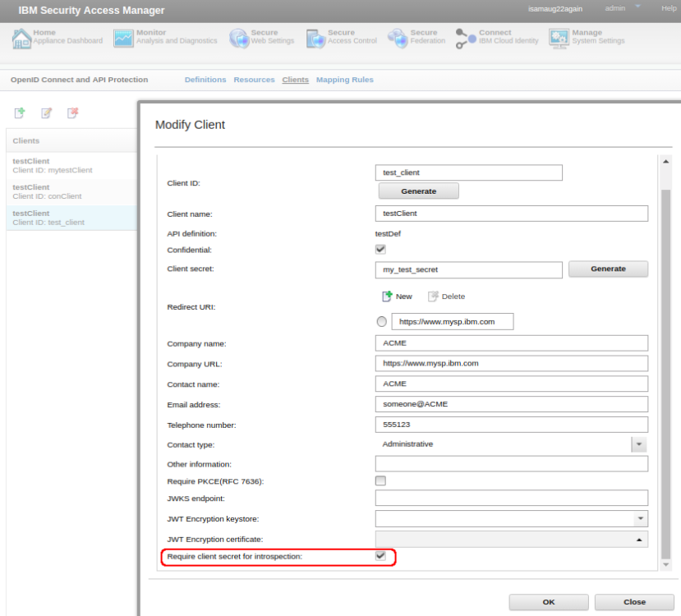Select client with ID conClient
681x616 pixels.
point(71,191)
